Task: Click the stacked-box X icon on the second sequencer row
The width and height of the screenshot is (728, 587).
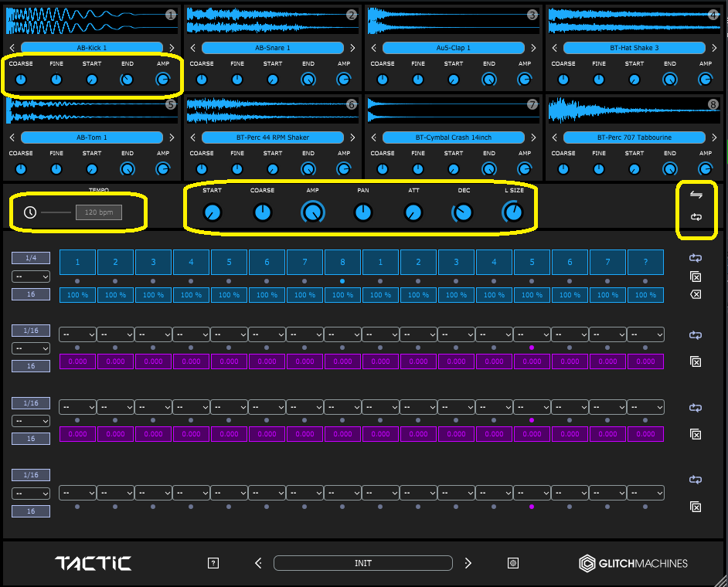Action: pos(696,361)
